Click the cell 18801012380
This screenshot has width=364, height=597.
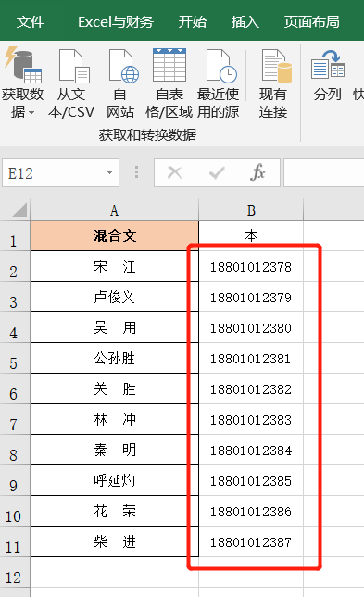pos(251,327)
